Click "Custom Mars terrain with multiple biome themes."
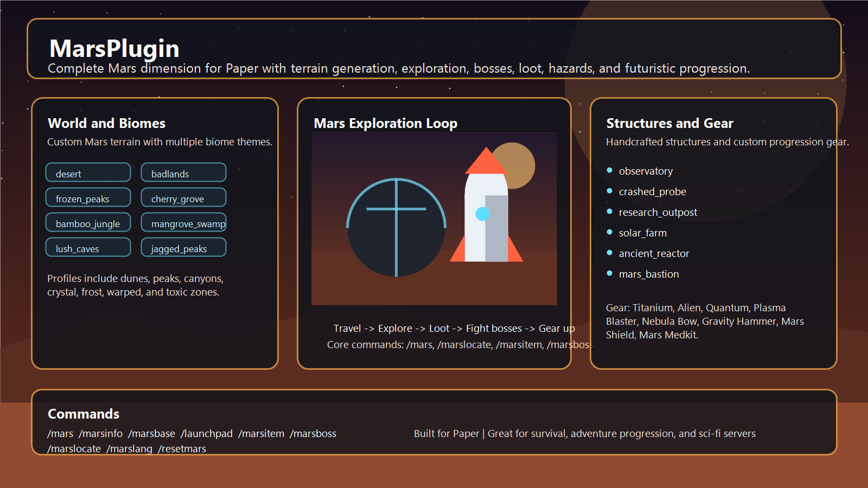Image resolution: width=868 pixels, height=488 pixels. point(160,142)
